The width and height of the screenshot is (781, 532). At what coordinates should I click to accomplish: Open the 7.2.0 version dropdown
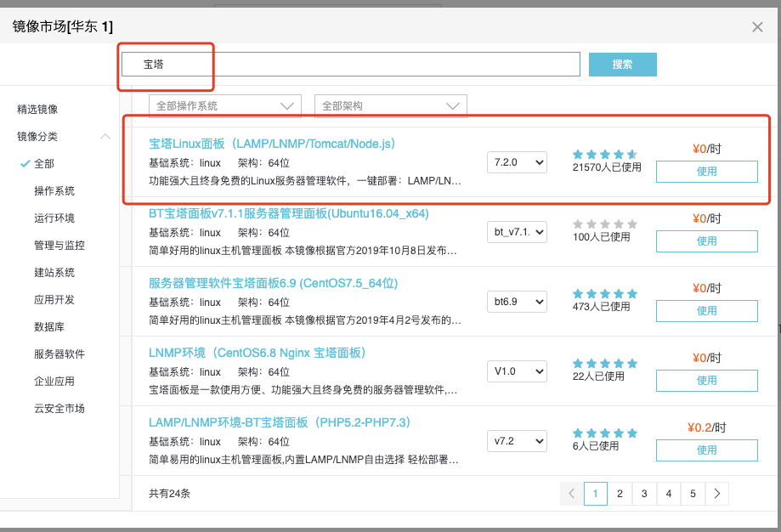coord(517,162)
